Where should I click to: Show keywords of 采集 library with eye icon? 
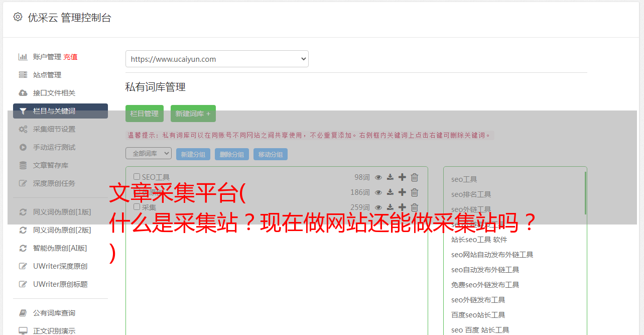378,207
